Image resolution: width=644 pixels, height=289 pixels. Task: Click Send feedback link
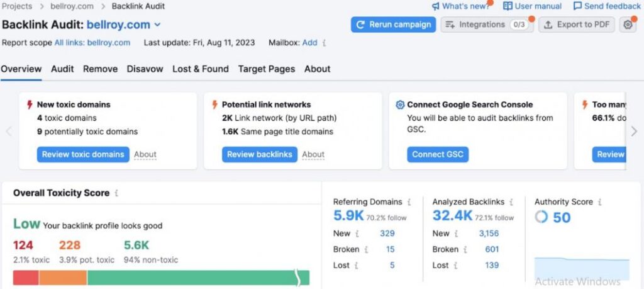pos(607,6)
